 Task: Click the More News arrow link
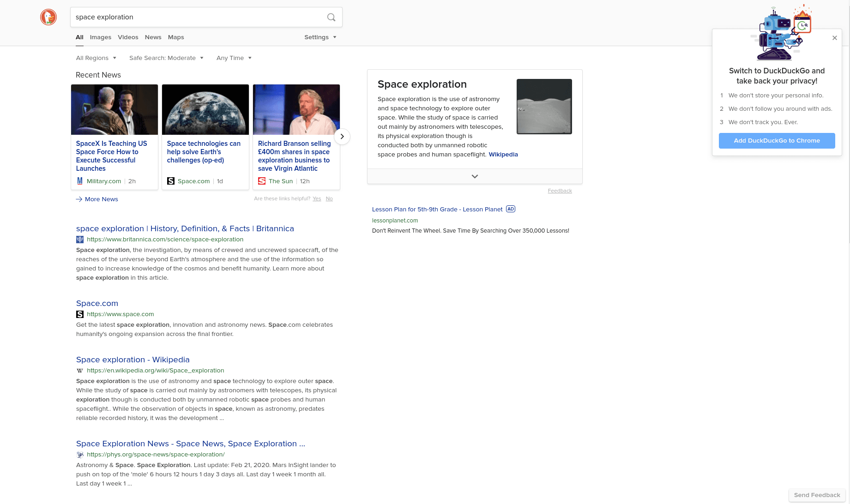97,199
